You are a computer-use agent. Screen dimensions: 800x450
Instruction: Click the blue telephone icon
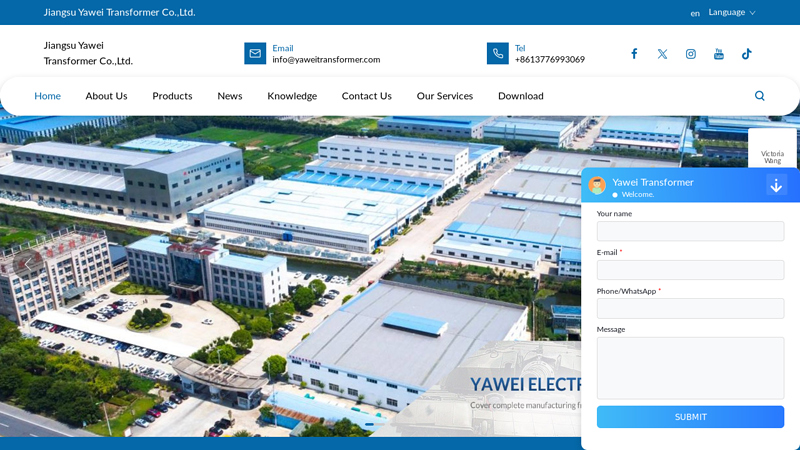497,53
